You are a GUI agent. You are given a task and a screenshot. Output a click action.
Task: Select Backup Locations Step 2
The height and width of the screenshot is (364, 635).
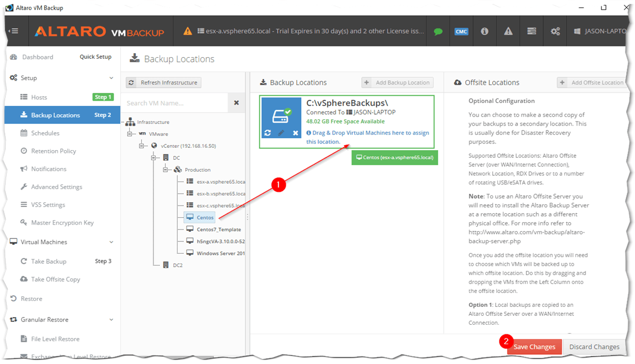[x=63, y=115]
